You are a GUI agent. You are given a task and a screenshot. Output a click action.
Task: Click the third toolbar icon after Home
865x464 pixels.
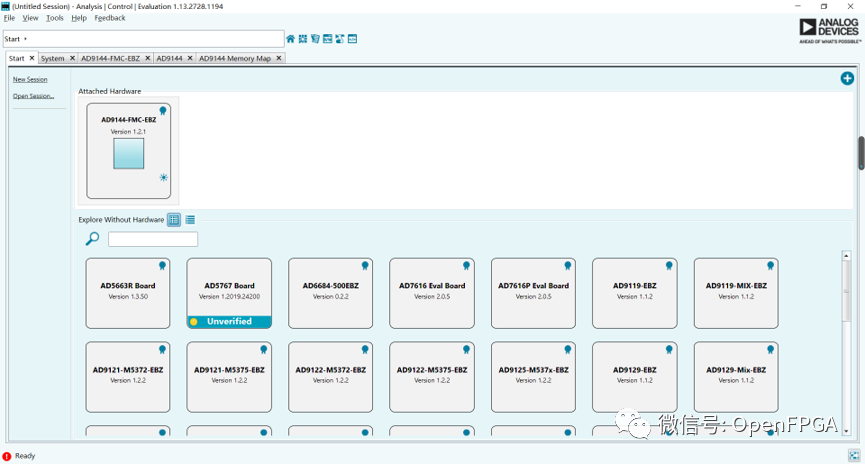coord(315,39)
